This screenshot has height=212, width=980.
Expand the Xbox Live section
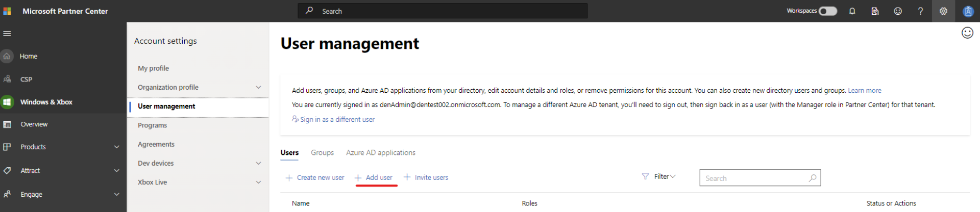coord(258,182)
